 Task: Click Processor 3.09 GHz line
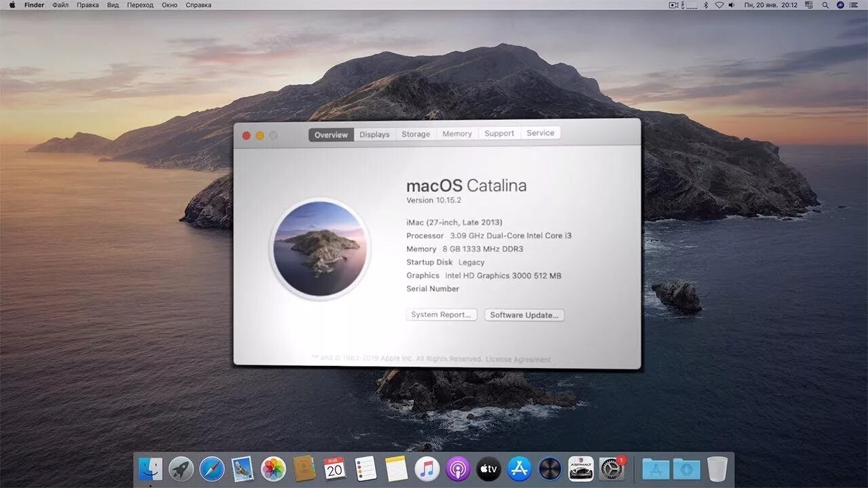click(489, 235)
